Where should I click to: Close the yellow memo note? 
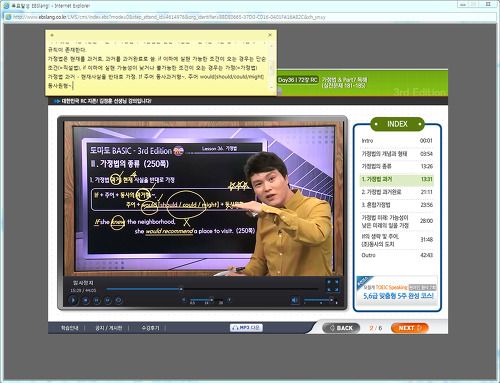(x=270, y=35)
